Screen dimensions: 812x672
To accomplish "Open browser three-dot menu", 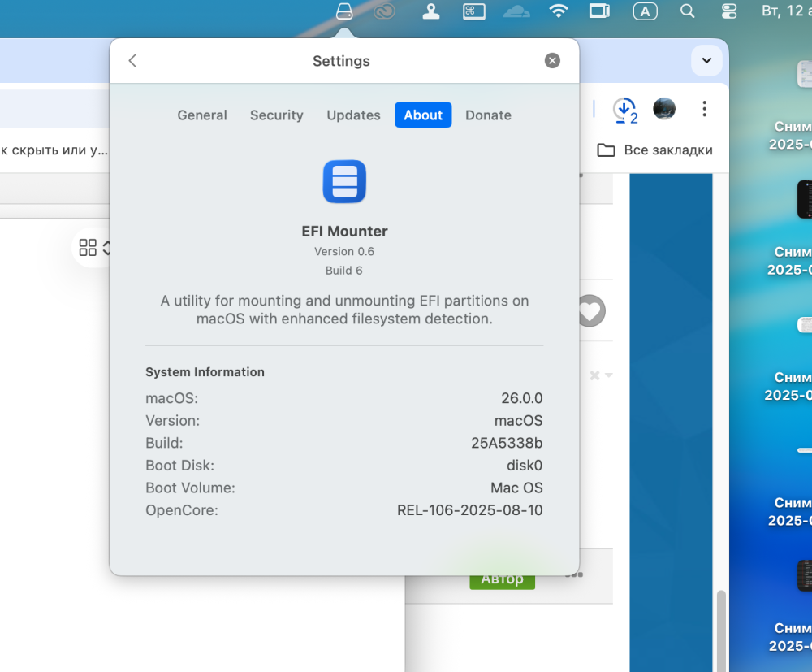I will [704, 109].
